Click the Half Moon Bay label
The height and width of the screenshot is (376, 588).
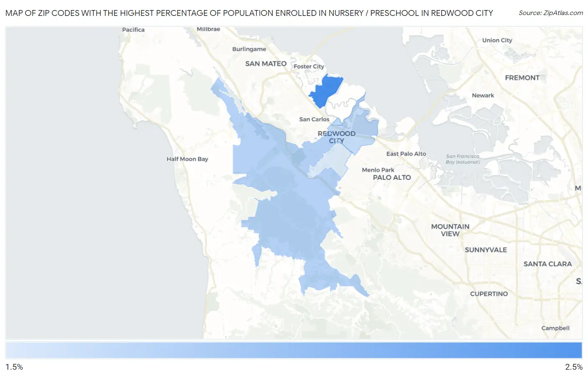click(187, 159)
